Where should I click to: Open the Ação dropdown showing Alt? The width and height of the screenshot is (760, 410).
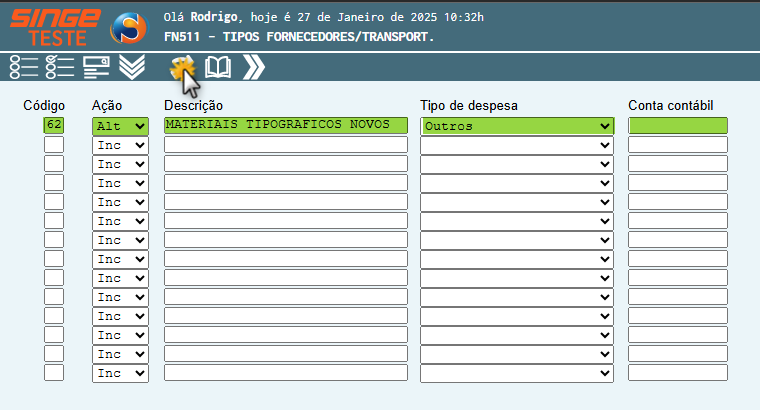pos(120,126)
